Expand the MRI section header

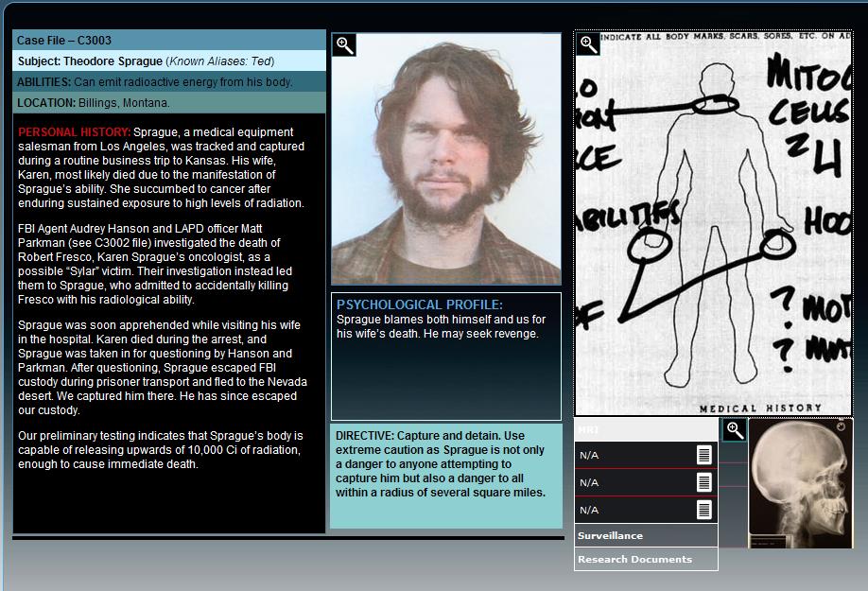pyautogui.click(x=646, y=430)
